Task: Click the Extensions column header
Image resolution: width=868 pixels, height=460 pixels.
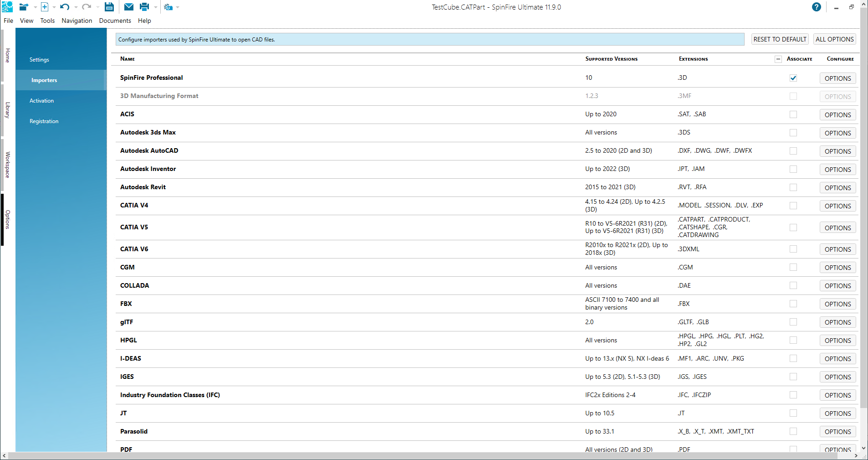Action: click(693, 59)
